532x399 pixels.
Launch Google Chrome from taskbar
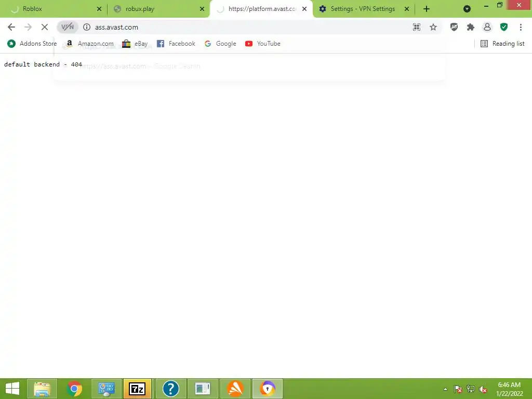coord(74,389)
